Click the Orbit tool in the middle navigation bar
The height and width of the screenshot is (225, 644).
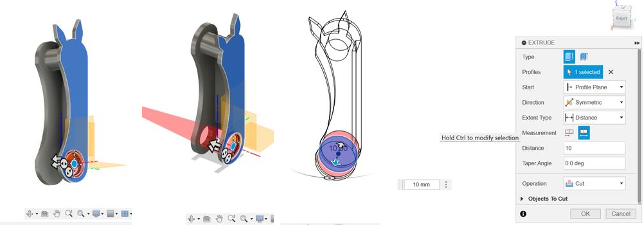pyautogui.click(x=191, y=219)
